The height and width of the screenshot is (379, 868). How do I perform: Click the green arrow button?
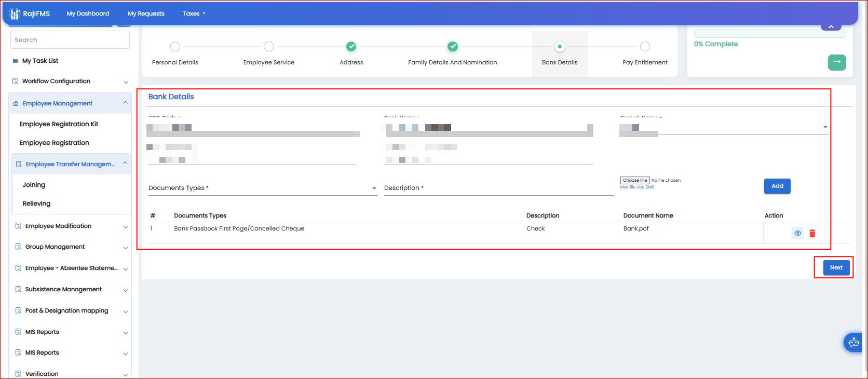pos(837,62)
